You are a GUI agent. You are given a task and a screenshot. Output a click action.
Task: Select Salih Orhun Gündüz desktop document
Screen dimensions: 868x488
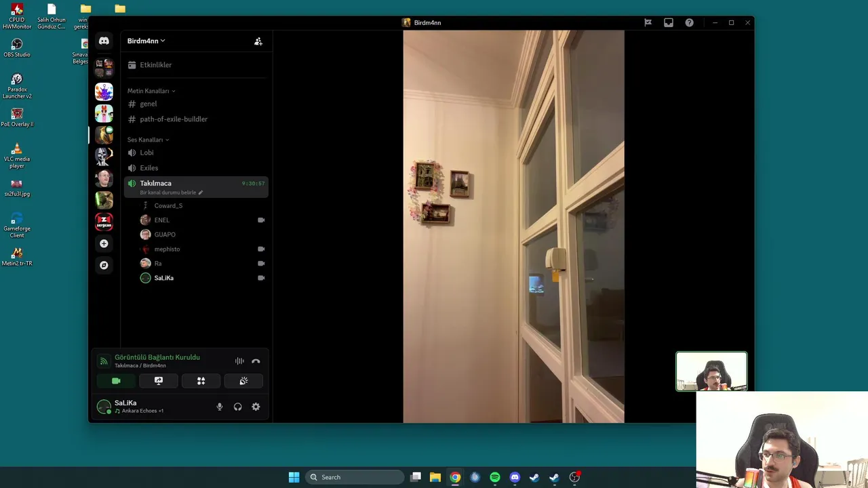pyautogui.click(x=52, y=16)
